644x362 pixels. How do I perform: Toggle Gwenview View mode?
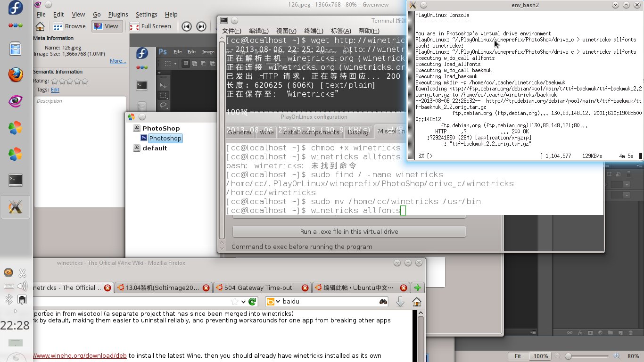(x=107, y=26)
